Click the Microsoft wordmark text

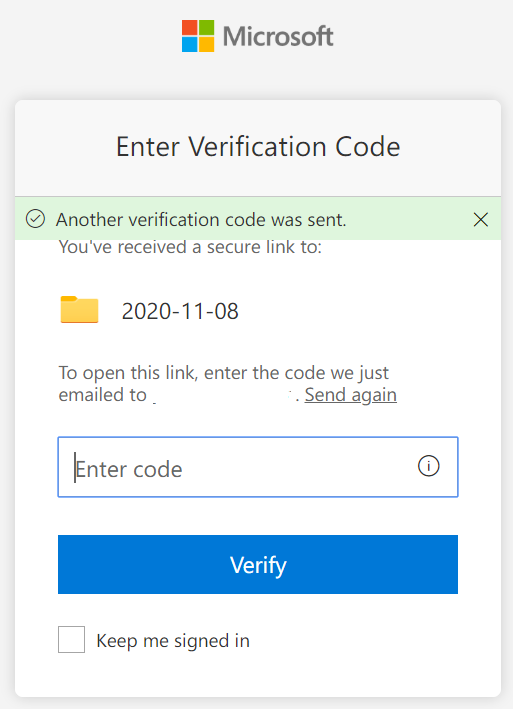pos(278,37)
